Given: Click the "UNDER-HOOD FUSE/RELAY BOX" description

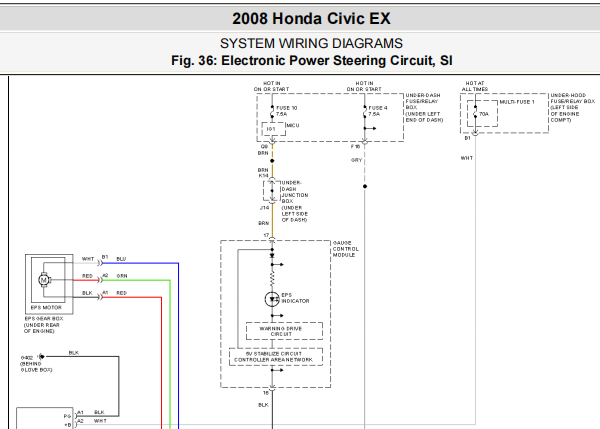Looking at the screenshot, I should click(x=573, y=107).
